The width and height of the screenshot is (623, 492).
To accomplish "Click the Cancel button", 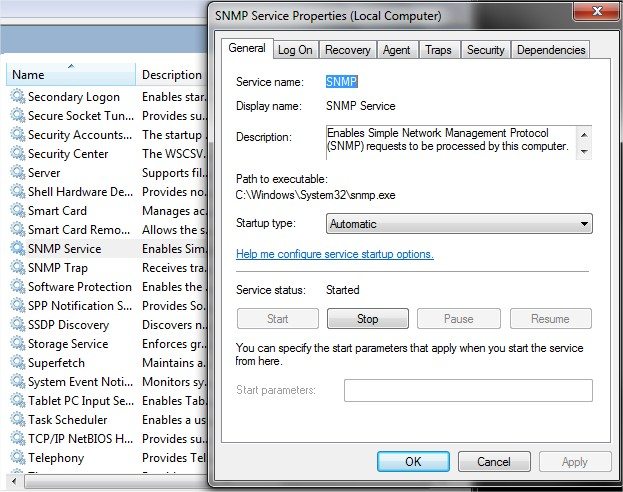I will (494, 462).
